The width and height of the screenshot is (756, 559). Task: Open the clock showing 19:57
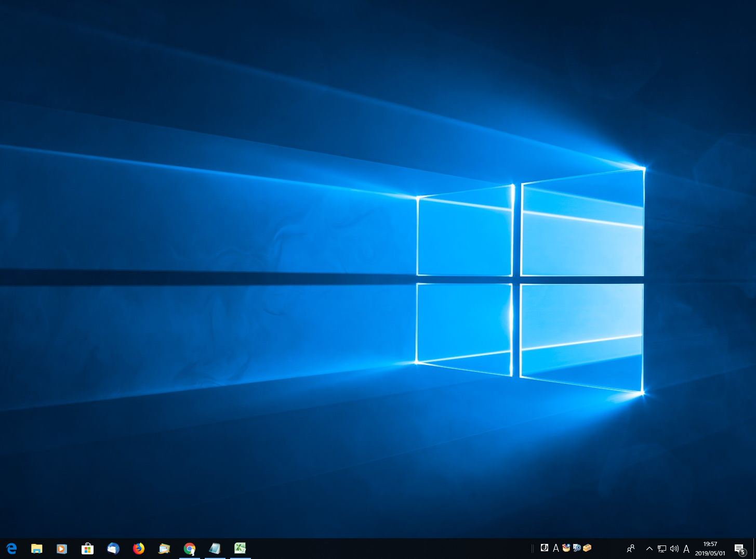pos(710,549)
